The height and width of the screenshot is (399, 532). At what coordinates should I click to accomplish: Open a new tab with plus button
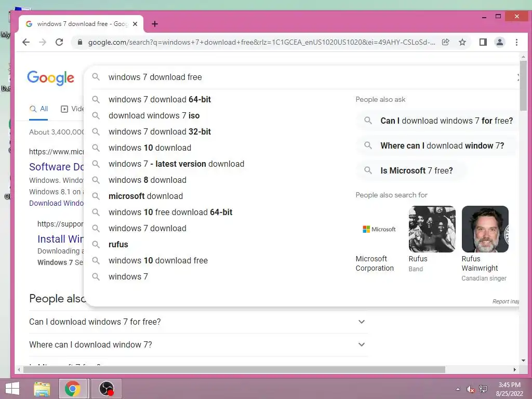coord(155,24)
